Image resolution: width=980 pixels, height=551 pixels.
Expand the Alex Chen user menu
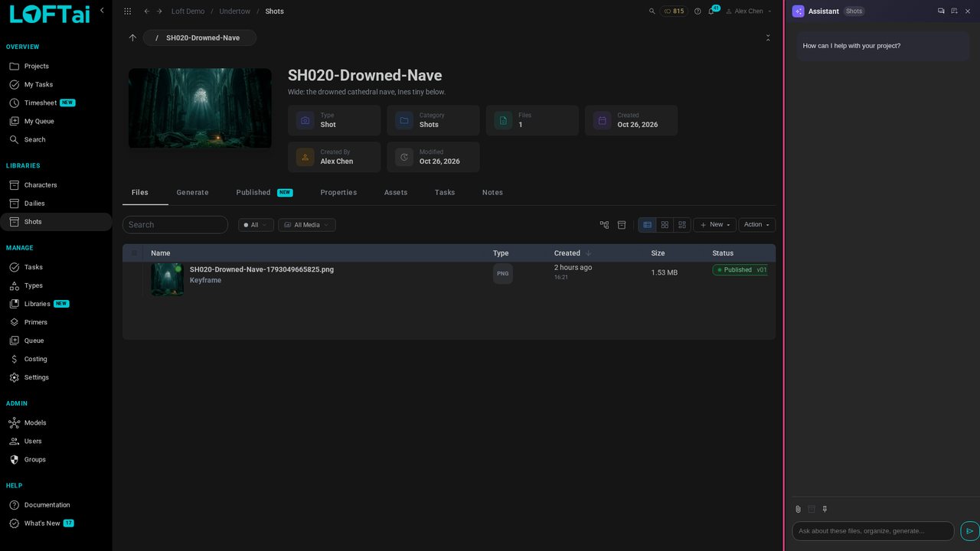[x=748, y=11]
